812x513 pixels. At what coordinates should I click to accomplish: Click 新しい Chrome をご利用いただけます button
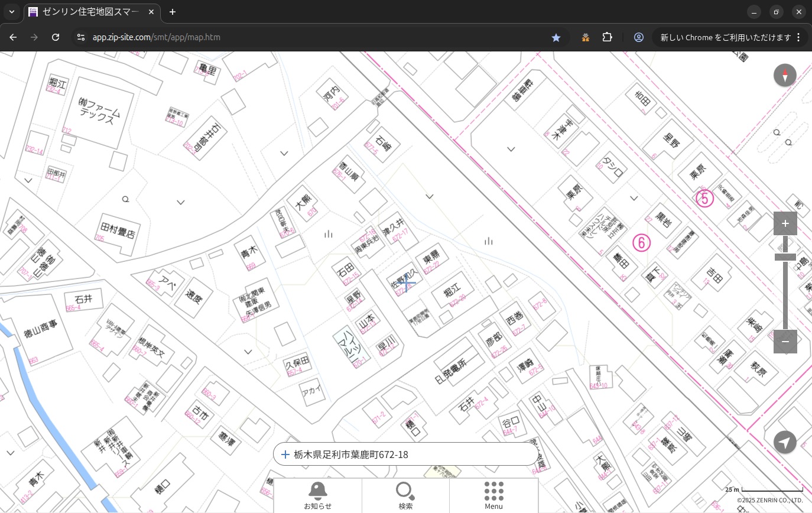click(725, 37)
